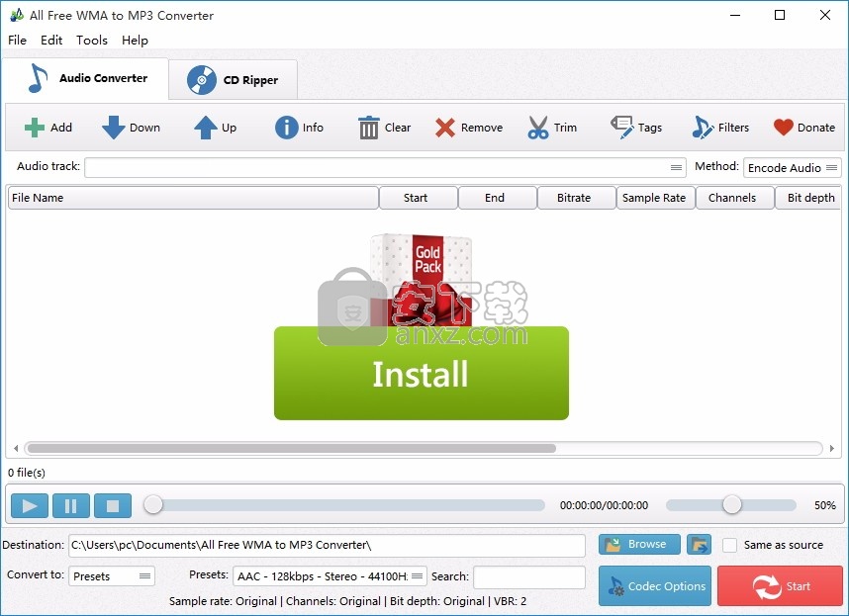Click the Bit depth column header
Screen dimensions: 849x616
click(x=808, y=198)
